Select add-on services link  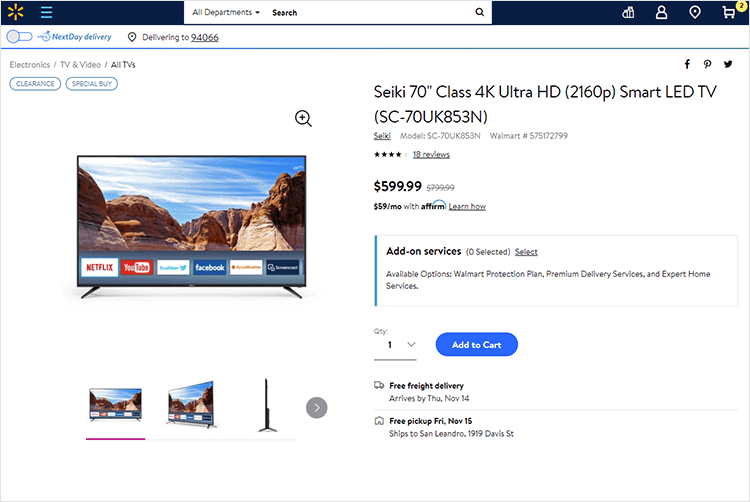(526, 252)
